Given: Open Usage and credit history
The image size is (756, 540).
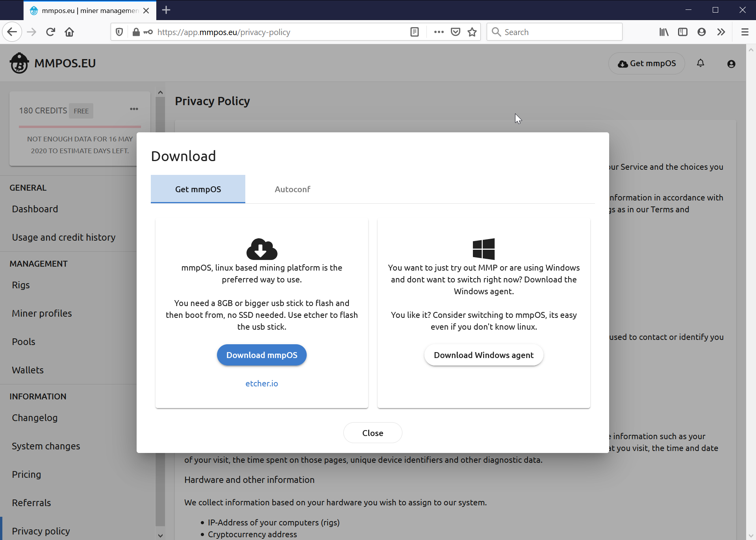Looking at the screenshot, I should pyautogui.click(x=63, y=237).
